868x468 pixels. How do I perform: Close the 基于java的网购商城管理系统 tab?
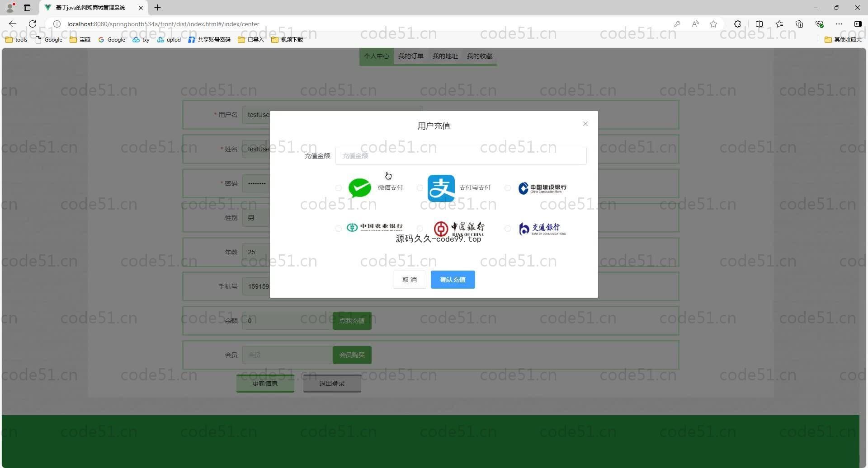point(141,8)
